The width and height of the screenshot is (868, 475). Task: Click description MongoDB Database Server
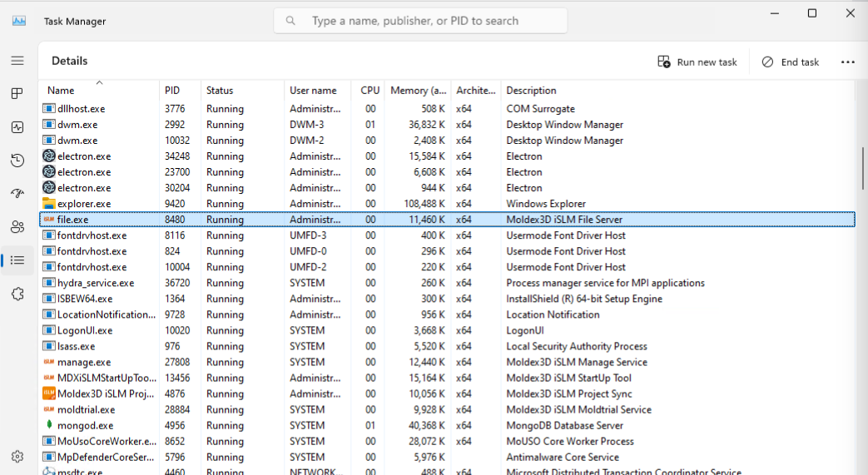pyautogui.click(x=564, y=425)
